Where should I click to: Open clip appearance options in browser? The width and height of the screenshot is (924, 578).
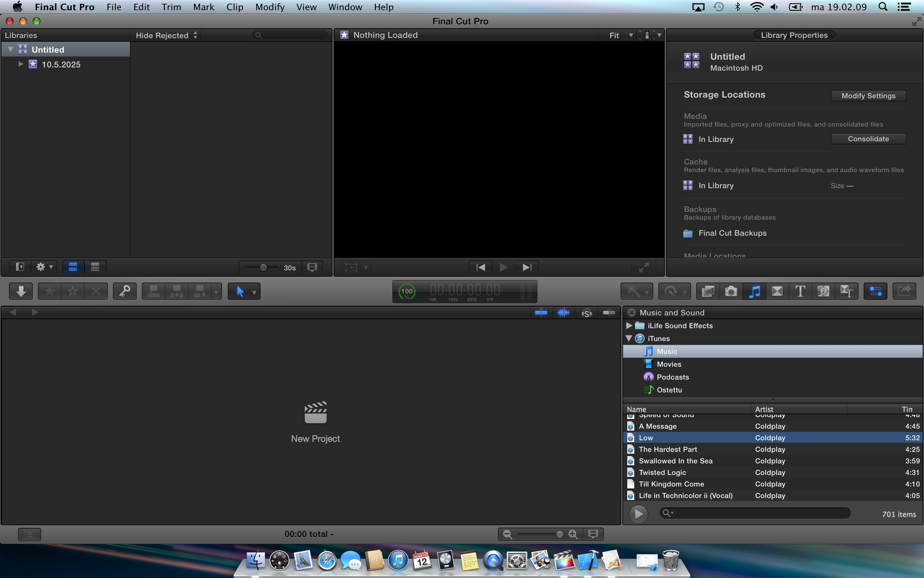point(312,267)
